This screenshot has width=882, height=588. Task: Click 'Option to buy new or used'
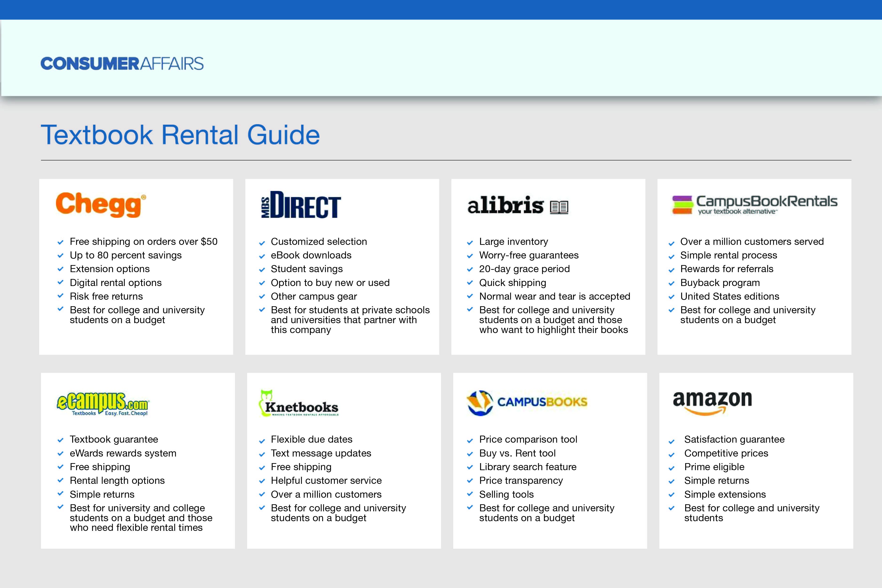point(330,283)
